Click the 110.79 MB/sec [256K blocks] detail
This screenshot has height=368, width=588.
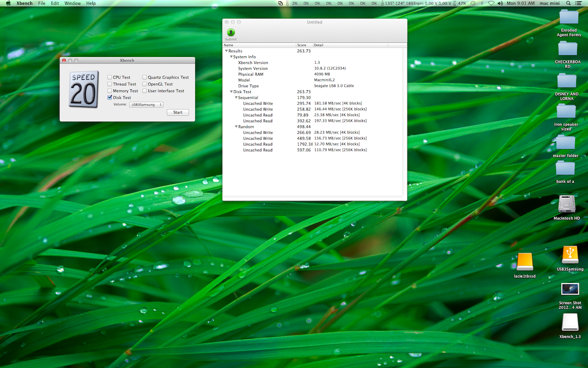click(340, 150)
